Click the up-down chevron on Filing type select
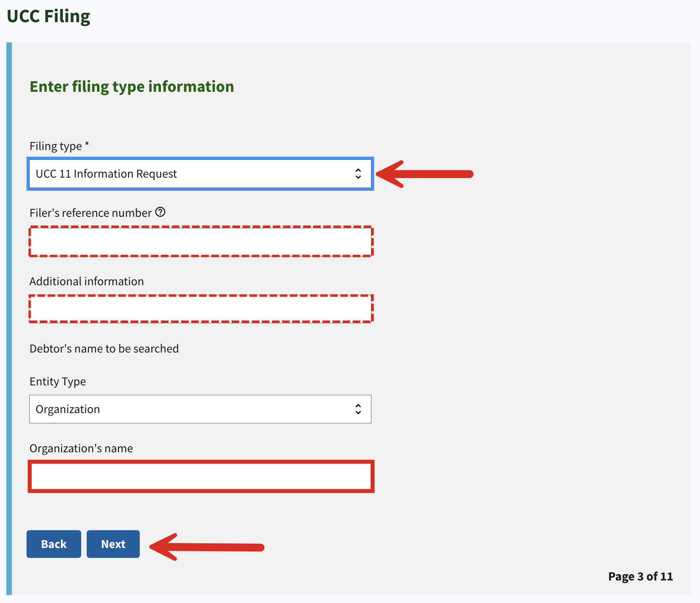Screen dimensions: 700x603 (x=358, y=174)
